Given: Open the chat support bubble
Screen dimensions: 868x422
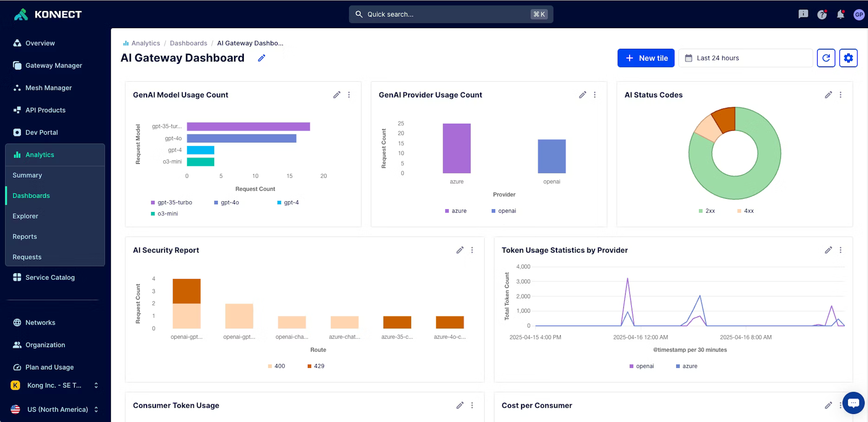Looking at the screenshot, I should (853, 403).
